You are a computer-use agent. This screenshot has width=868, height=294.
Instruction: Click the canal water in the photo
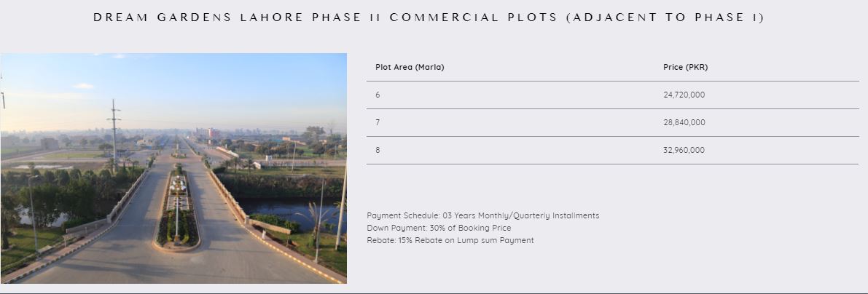tap(292, 210)
